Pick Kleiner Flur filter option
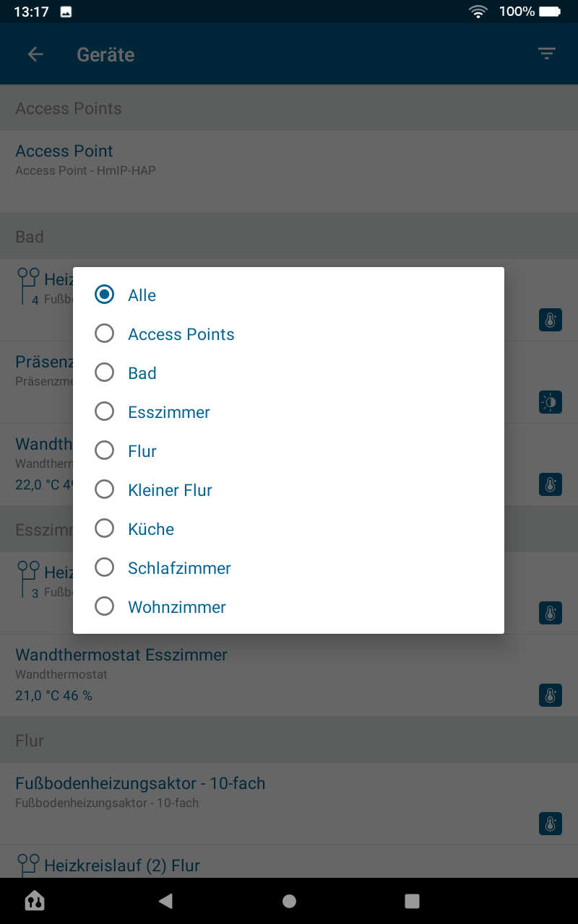 coord(105,489)
